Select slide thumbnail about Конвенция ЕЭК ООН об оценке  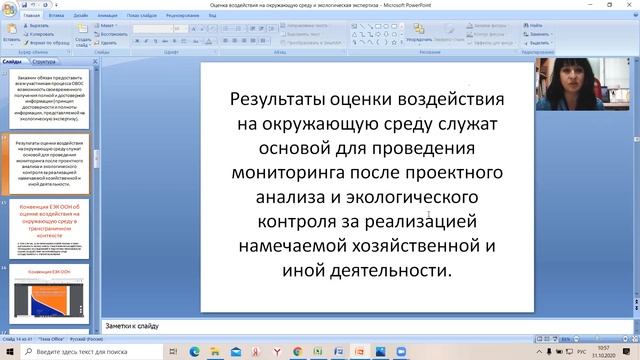click(x=49, y=229)
